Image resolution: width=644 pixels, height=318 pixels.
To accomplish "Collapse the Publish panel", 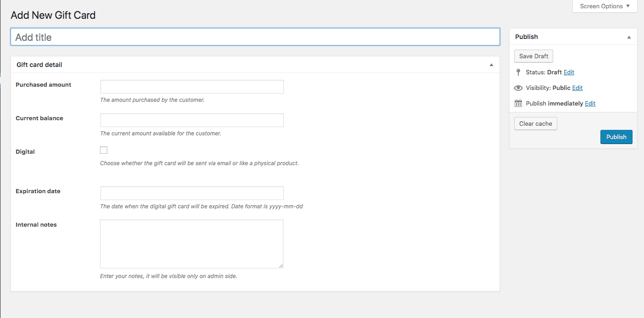I will 629,37.
